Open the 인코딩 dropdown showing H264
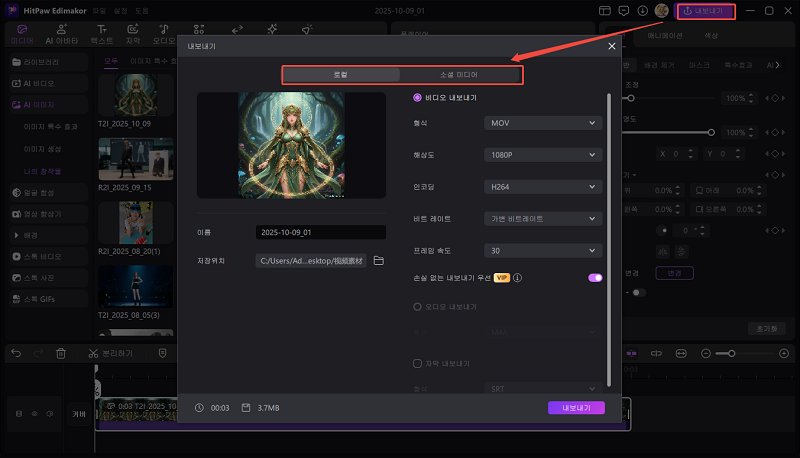 click(542, 187)
